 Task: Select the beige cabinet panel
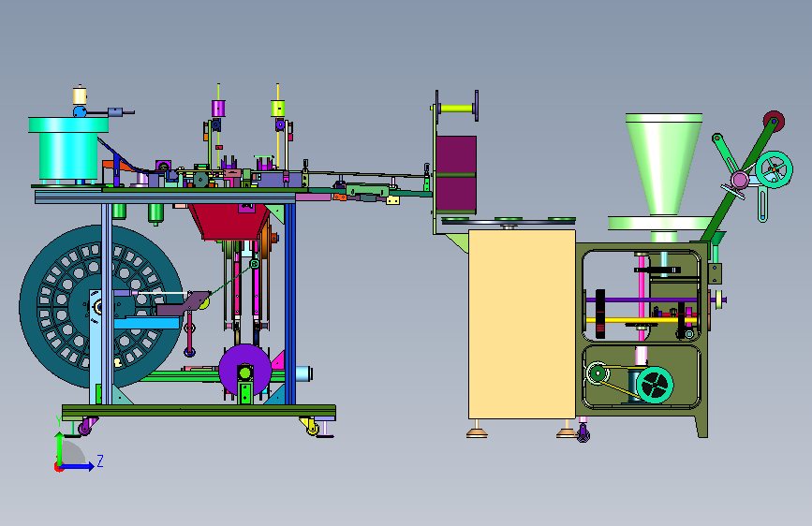point(522,324)
